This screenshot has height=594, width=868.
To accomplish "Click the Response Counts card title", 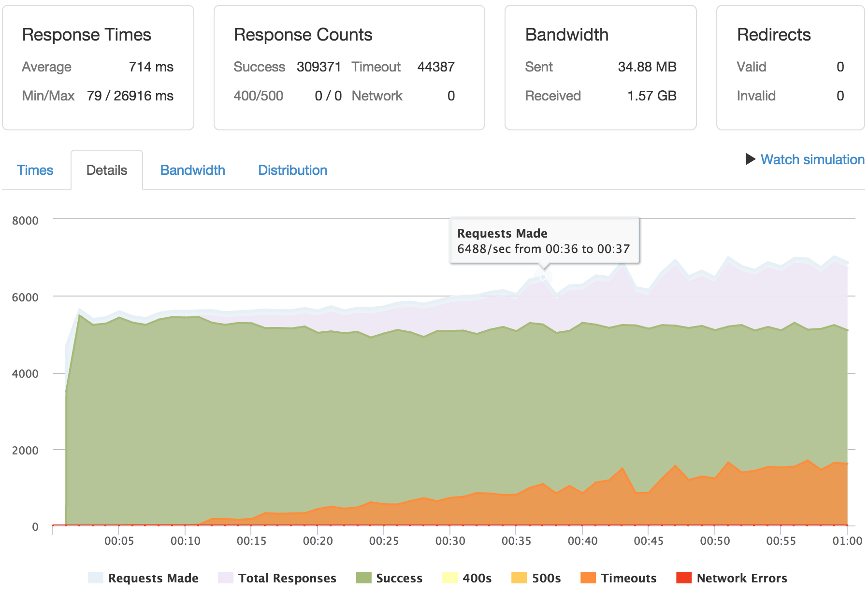I will [x=303, y=34].
